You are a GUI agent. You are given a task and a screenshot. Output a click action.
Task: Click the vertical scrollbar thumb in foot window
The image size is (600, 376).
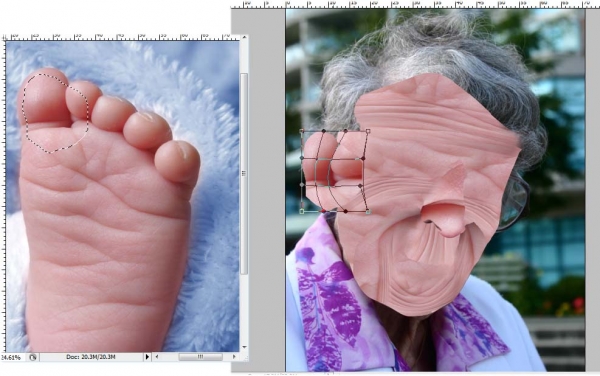pyautogui.click(x=244, y=173)
